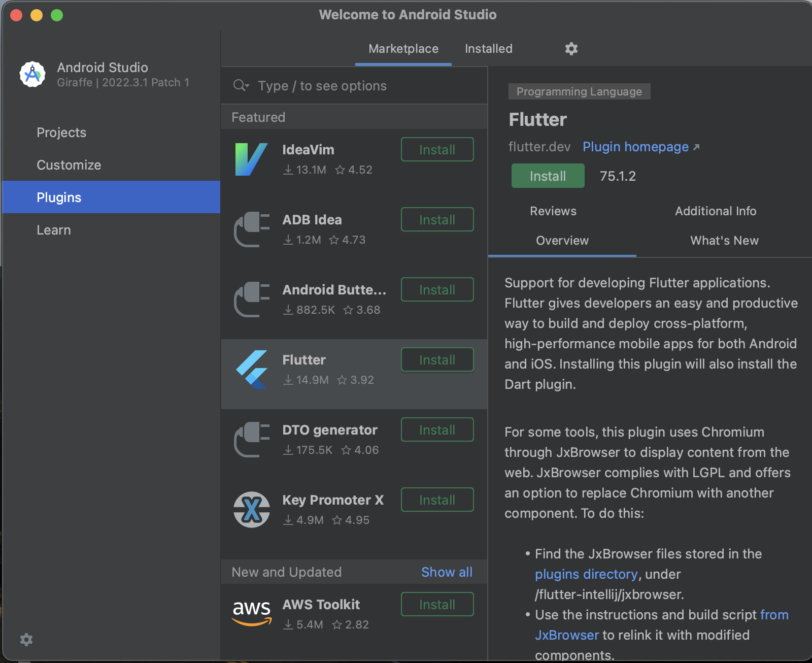Image resolution: width=812 pixels, height=663 pixels.
Task: Open plugin settings gear next to Installed
Action: click(x=571, y=49)
